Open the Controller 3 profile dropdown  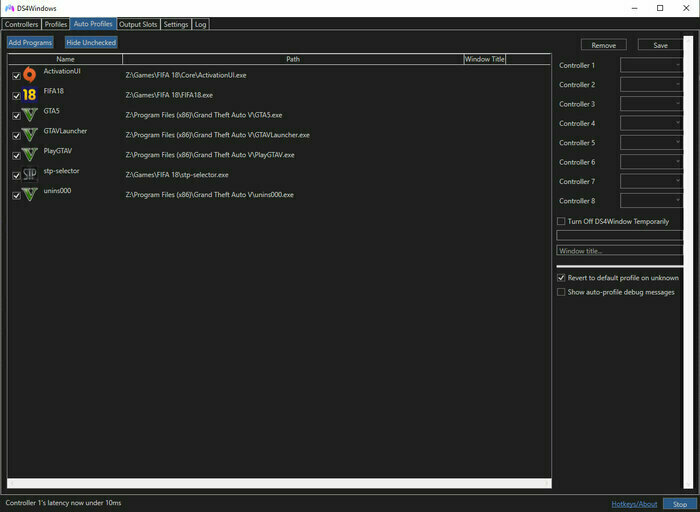pos(651,104)
